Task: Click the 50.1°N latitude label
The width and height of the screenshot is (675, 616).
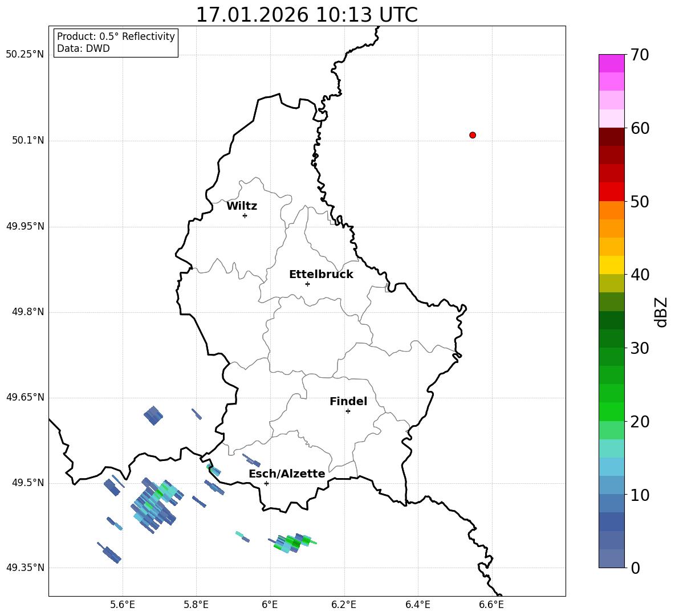Action: [x=29, y=140]
